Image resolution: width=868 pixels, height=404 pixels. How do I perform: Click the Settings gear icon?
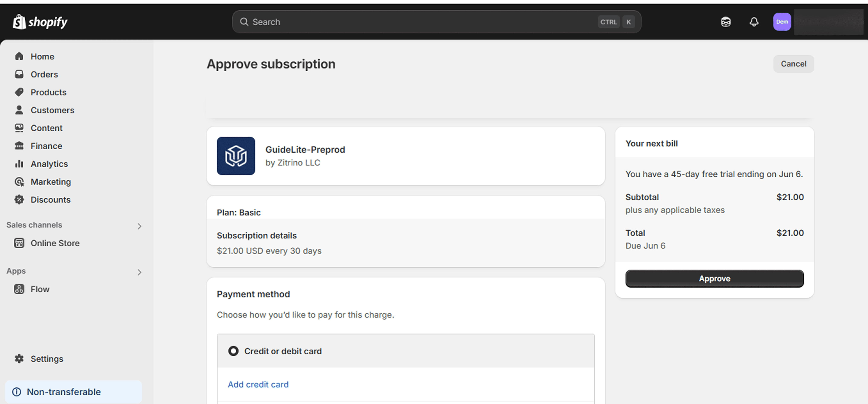(19, 359)
